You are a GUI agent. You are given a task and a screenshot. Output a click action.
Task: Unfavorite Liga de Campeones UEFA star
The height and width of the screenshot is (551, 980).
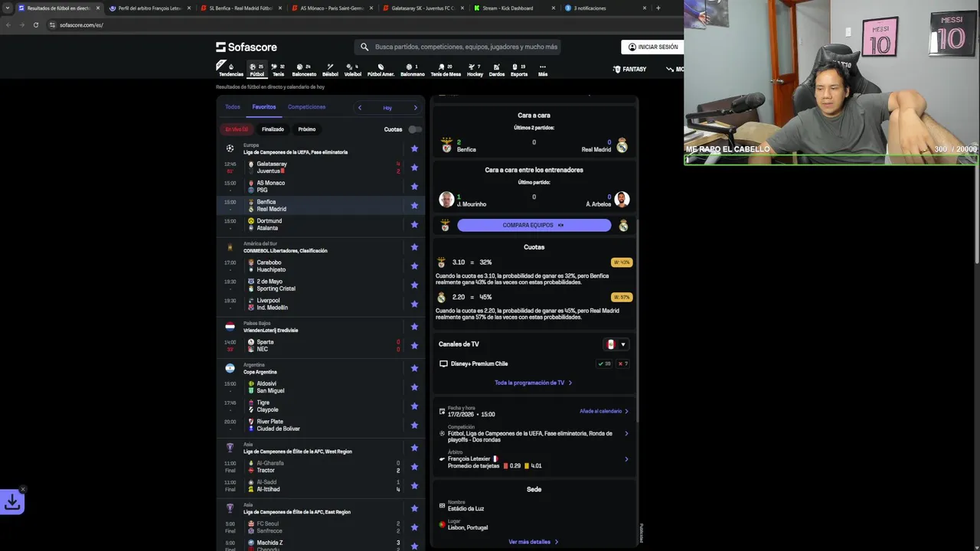[414, 148]
